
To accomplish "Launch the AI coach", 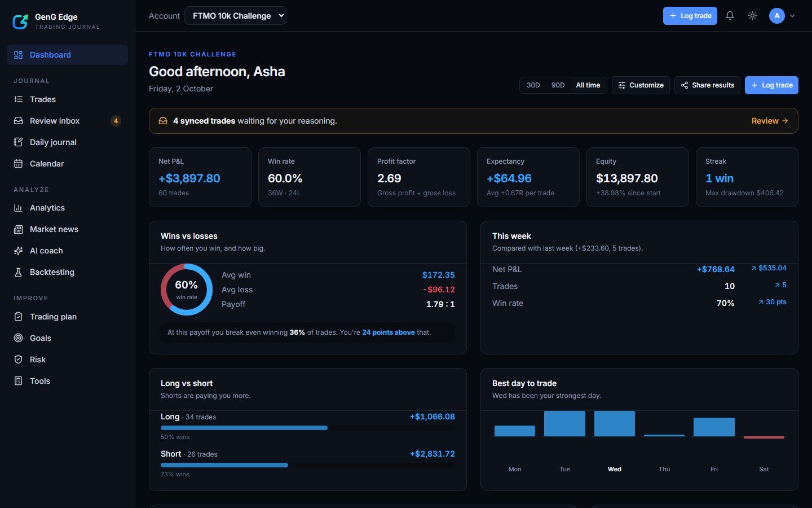I will pos(67,251).
